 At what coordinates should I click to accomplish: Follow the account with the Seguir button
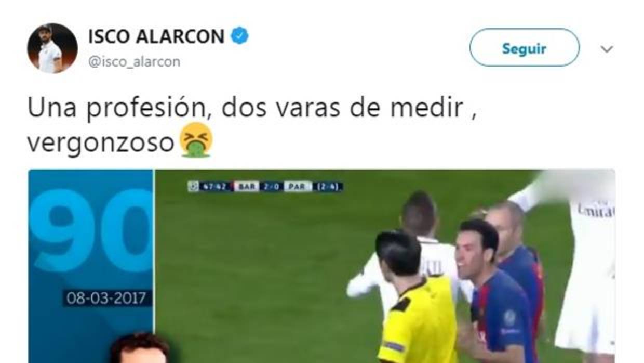524,48
